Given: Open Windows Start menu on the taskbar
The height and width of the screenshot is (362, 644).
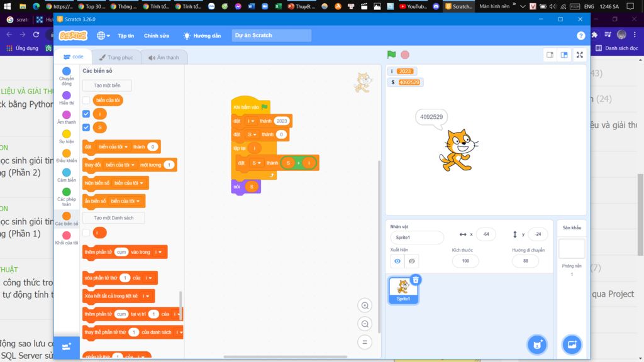Looking at the screenshot, I should [x=7, y=6].
